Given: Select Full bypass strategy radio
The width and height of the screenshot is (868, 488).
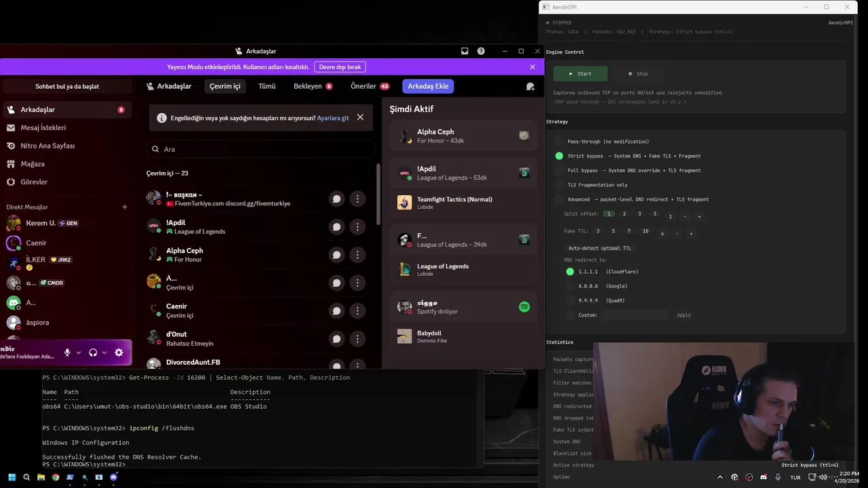Looking at the screenshot, I should point(559,170).
